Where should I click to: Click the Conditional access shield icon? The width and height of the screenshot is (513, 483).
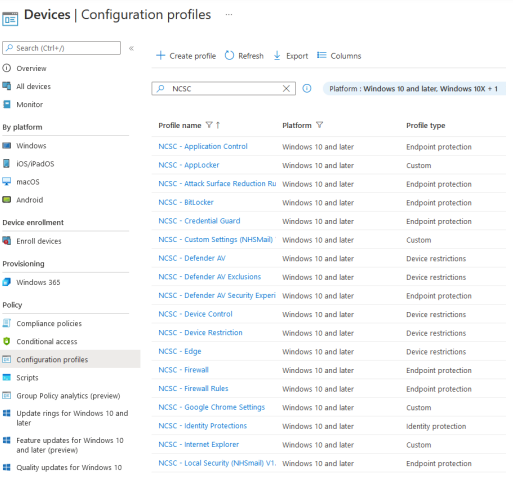pyautogui.click(x=6, y=341)
